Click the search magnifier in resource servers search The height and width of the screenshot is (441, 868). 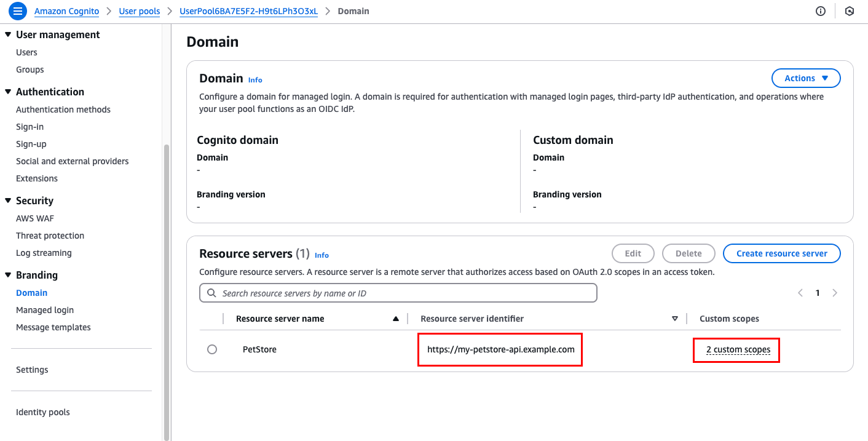pos(212,293)
